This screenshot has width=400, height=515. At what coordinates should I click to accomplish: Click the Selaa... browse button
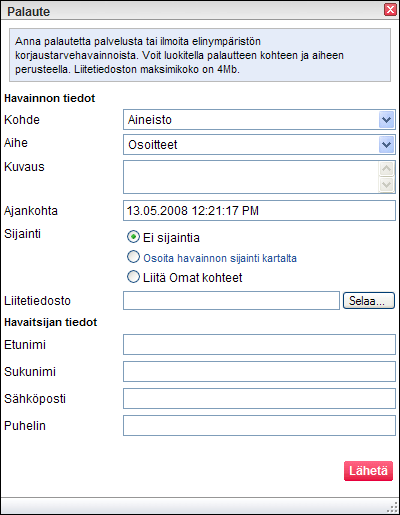(x=369, y=301)
